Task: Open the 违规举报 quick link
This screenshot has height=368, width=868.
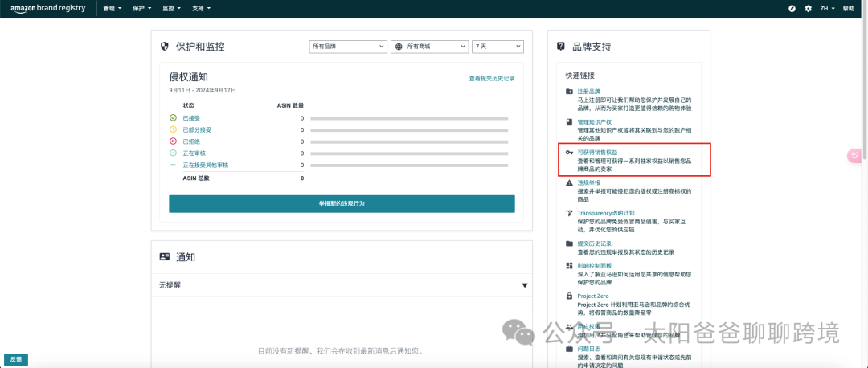Action: click(589, 182)
